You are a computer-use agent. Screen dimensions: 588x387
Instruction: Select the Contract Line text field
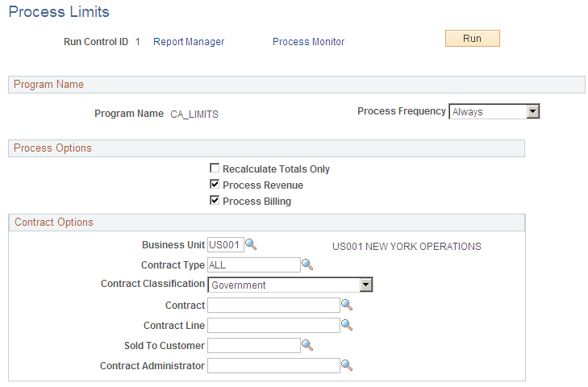click(x=273, y=326)
